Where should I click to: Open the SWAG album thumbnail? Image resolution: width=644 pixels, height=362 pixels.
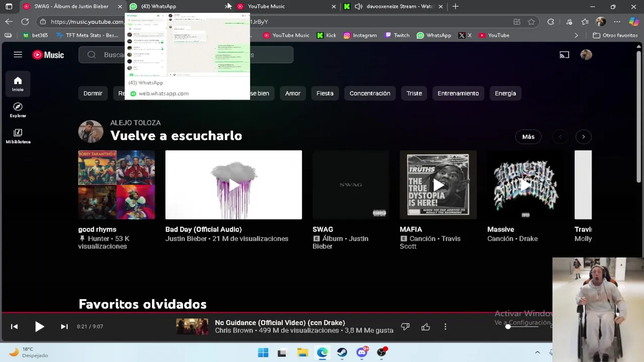click(351, 185)
